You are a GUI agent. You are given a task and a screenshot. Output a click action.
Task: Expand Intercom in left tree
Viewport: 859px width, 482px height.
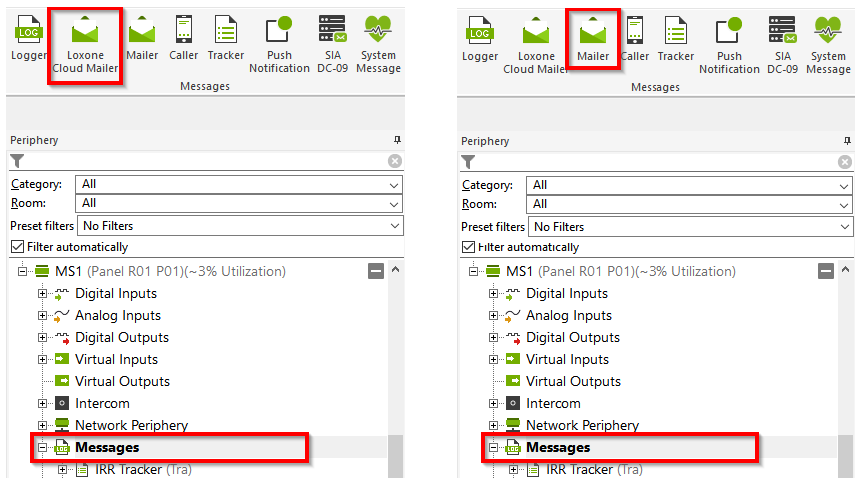[x=42, y=403]
